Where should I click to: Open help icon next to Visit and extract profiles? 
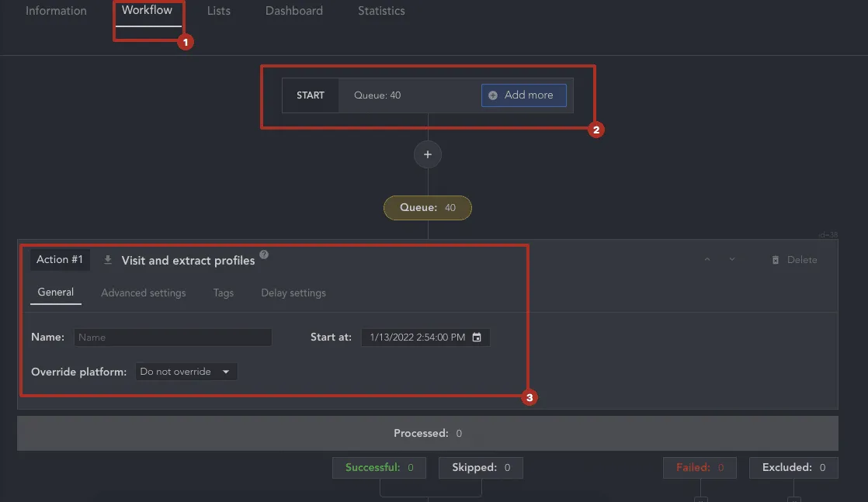click(x=264, y=254)
